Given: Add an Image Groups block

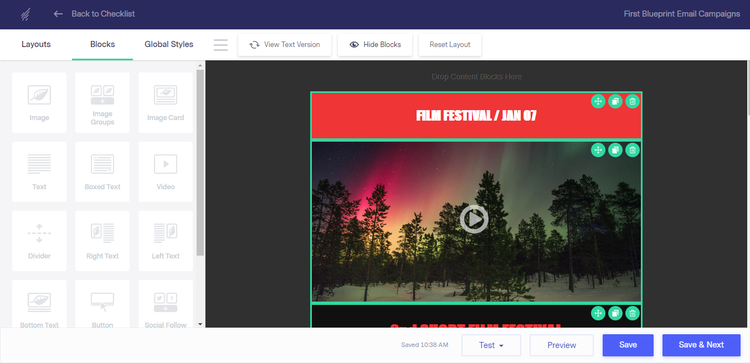Looking at the screenshot, I should tap(102, 102).
